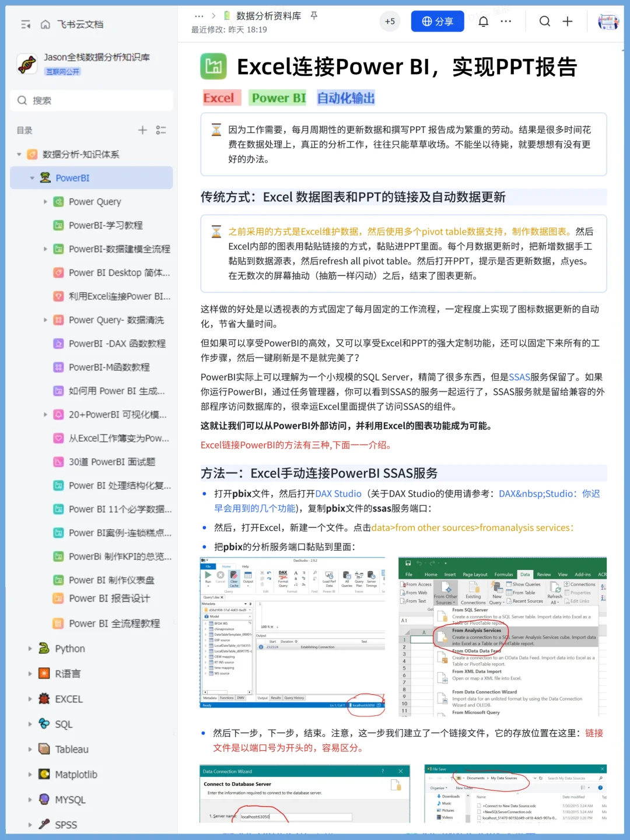This screenshot has width=630, height=840.
Task: Expand the Tableau section arrow
Action: [30, 749]
